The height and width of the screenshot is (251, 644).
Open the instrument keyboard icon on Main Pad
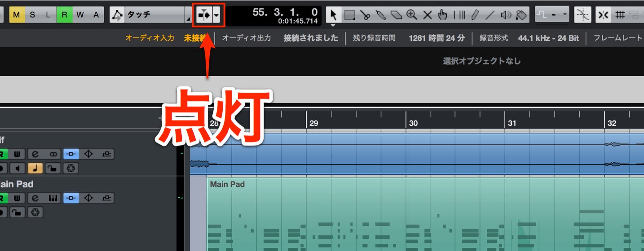[x=53, y=198]
